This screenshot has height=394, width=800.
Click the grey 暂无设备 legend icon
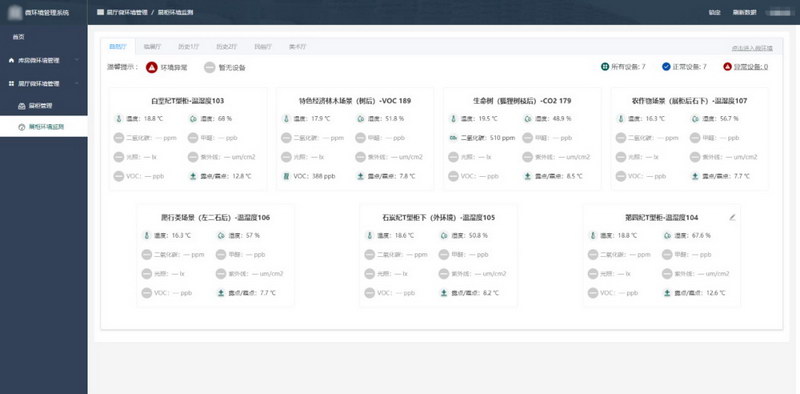tap(210, 67)
